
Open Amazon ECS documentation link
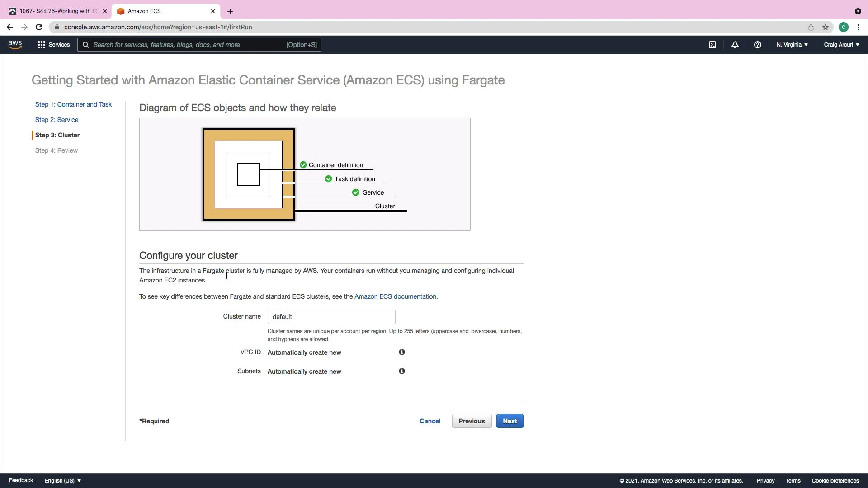point(395,296)
